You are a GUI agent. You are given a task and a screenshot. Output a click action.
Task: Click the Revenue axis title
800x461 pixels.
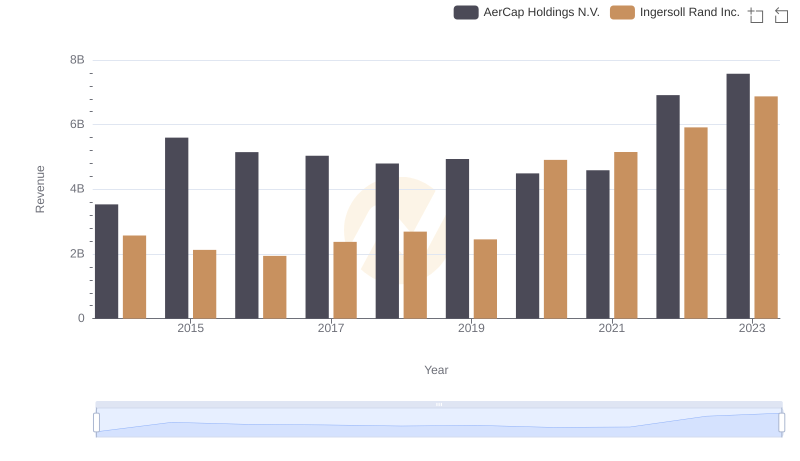click(x=40, y=189)
